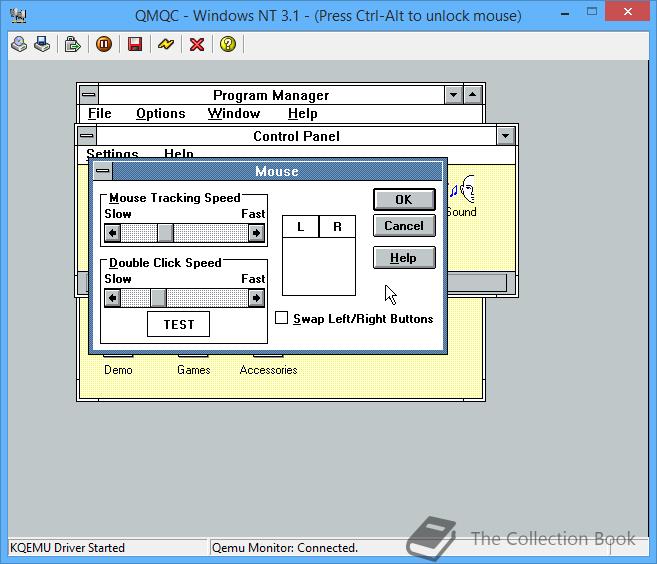Open the Window menu in Program Manager
This screenshot has height=564, width=657.
234,114
